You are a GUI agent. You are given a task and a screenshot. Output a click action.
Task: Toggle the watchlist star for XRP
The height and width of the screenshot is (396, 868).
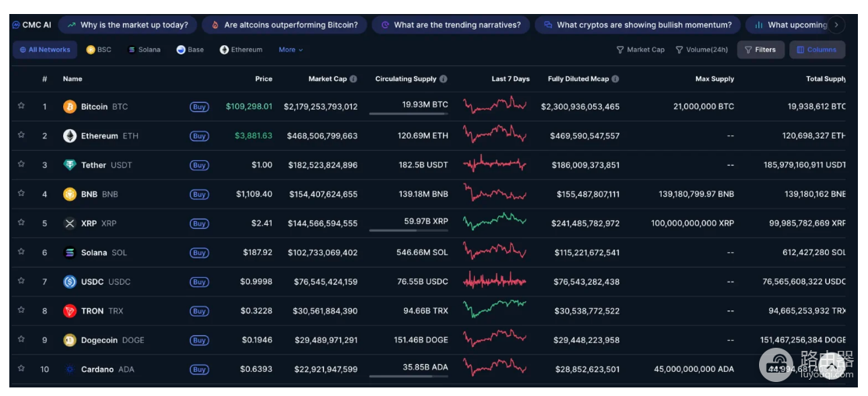pos(21,223)
